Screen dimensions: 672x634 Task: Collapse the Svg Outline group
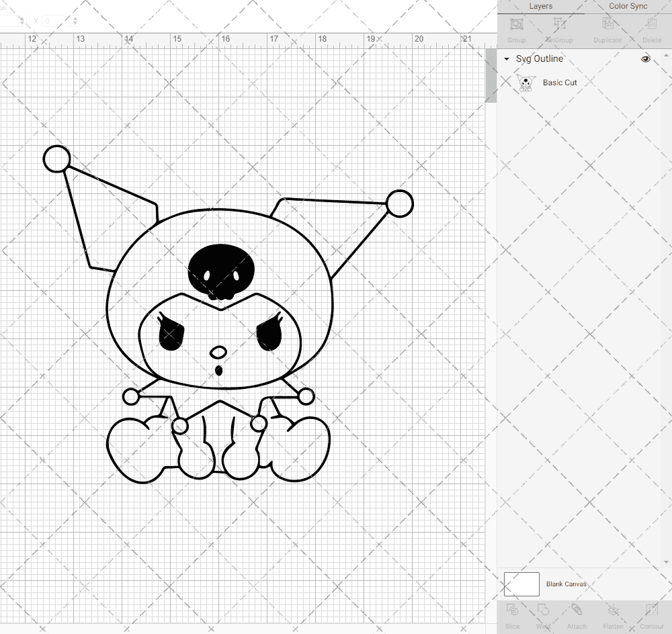pos(506,59)
